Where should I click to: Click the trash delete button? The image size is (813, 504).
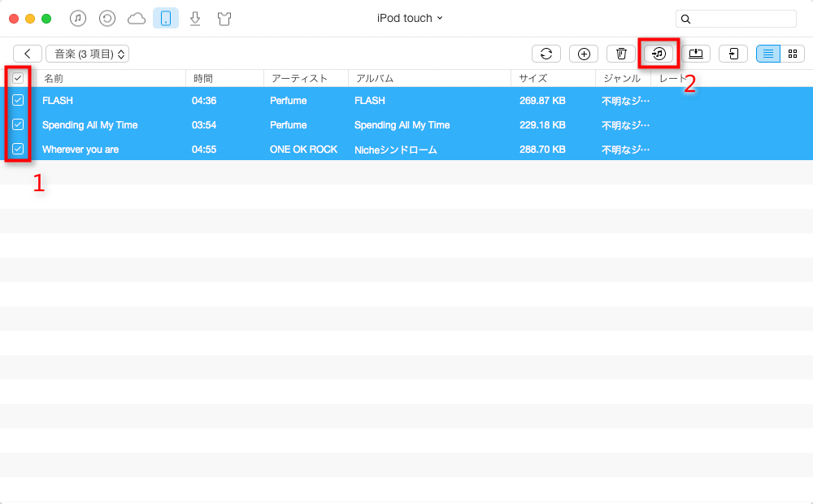tap(621, 54)
